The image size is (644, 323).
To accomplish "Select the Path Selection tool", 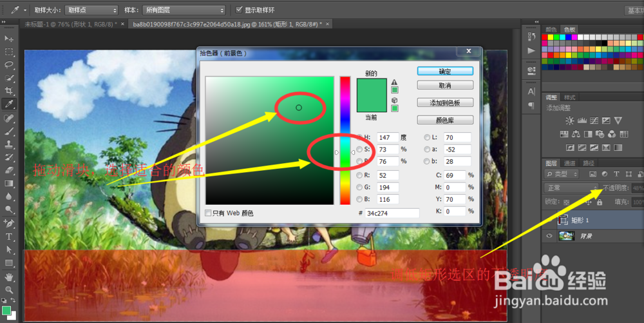I will click(x=9, y=250).
